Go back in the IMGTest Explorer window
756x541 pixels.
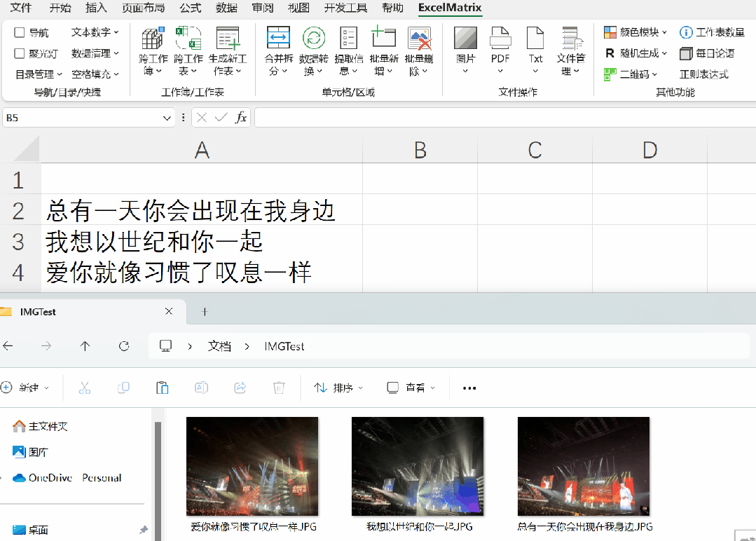pyautogui.click(x=8, y=345)
